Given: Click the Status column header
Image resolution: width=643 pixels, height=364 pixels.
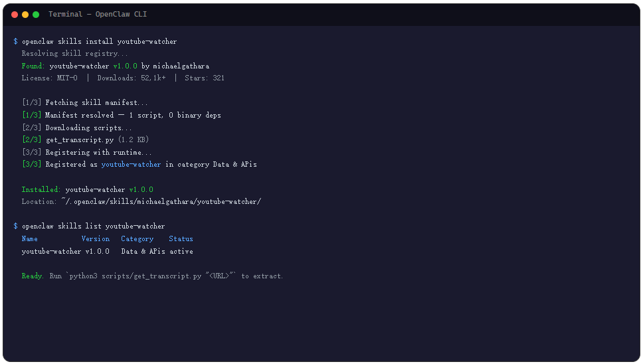Looking at the screenshot, I should [181, 238].
